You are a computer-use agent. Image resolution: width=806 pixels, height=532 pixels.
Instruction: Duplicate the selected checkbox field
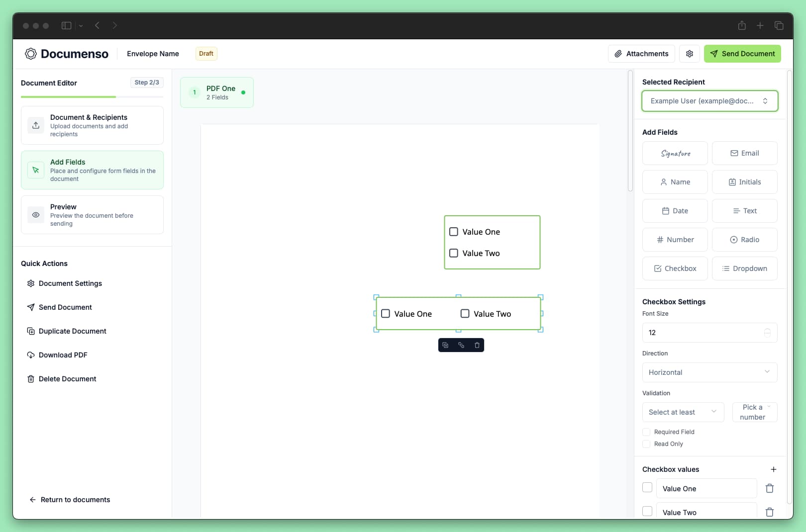pos(445,345)
